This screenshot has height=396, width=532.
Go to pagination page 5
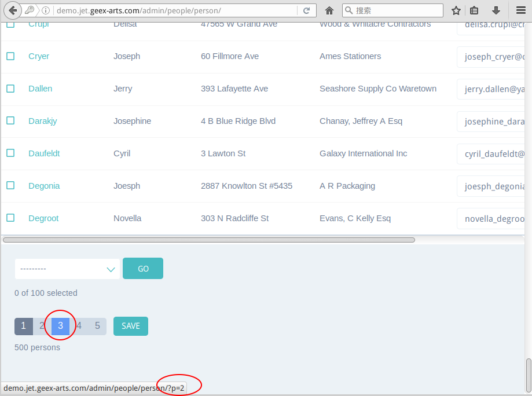[97, 326]
